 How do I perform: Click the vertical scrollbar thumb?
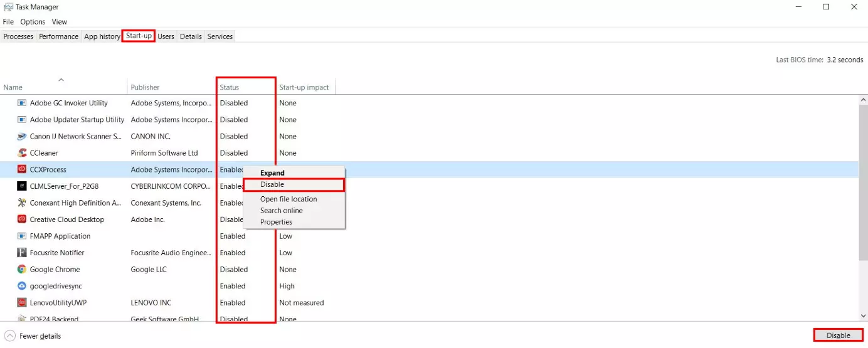pyautogui.click(x=864, y=183)
